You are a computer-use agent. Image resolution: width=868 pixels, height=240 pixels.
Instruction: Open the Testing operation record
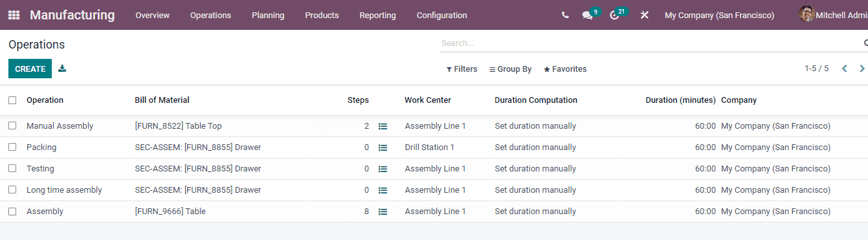(40, 169)
